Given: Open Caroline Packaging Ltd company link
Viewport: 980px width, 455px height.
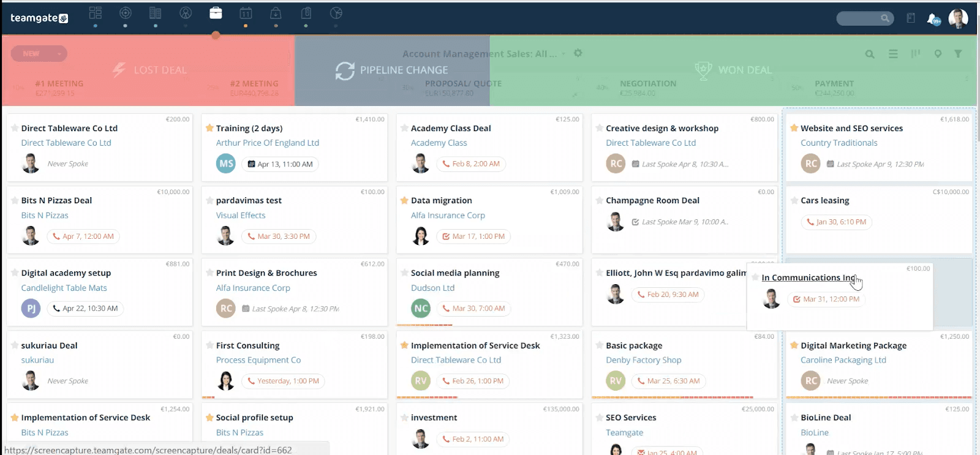Looking at the screenshot, I should click(843, 360).
